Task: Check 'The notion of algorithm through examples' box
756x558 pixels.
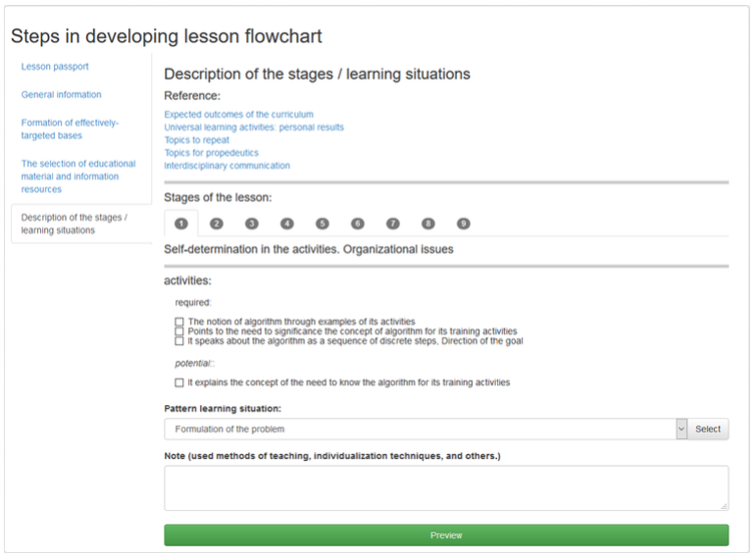Action: pos(179,322)
